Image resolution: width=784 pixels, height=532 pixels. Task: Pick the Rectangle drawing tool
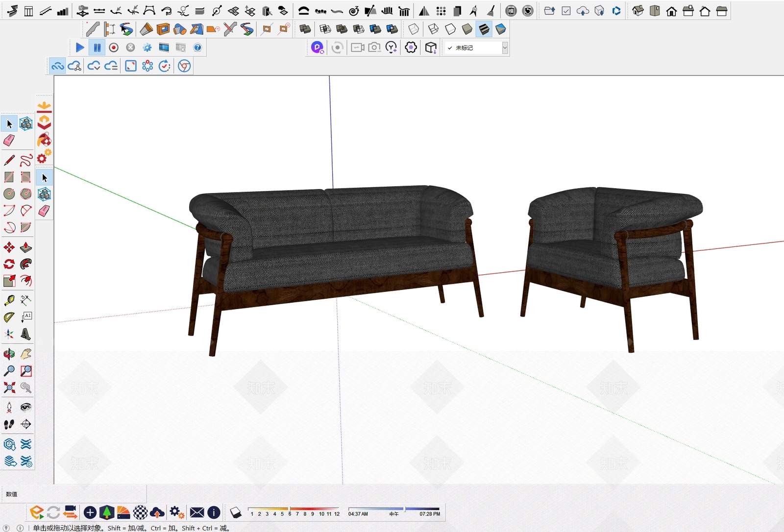(x=9, y=177)
